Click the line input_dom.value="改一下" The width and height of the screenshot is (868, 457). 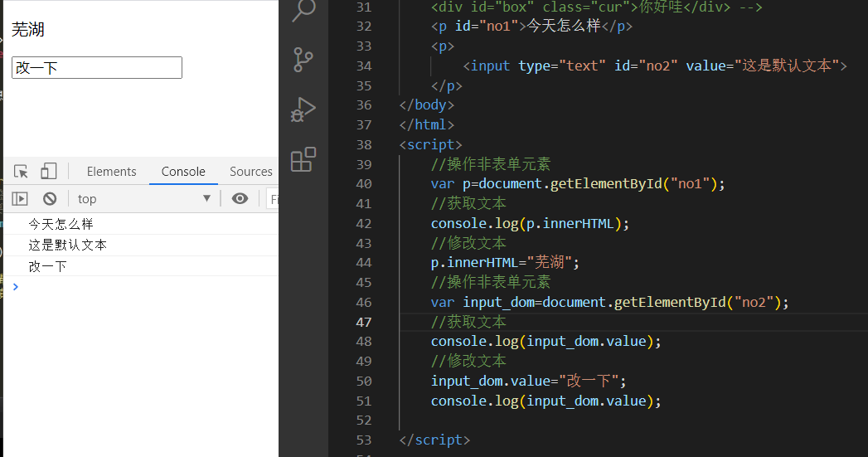pos(529,382)
